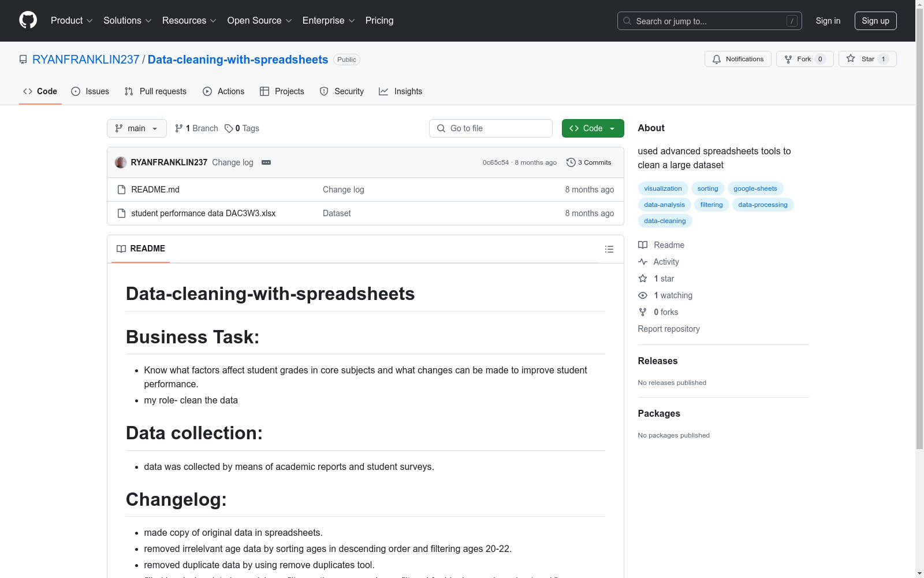Screen dimensions: 924x578
Task: Open the README.md file
Action: pos(155,190)
